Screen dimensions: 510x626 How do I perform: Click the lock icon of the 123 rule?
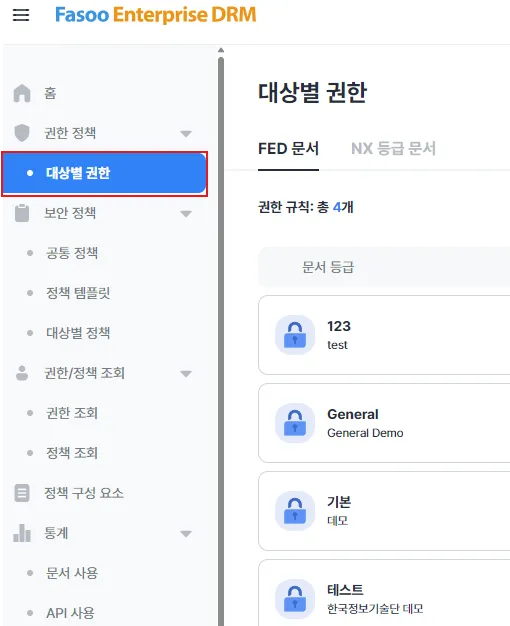coord(295,335)
